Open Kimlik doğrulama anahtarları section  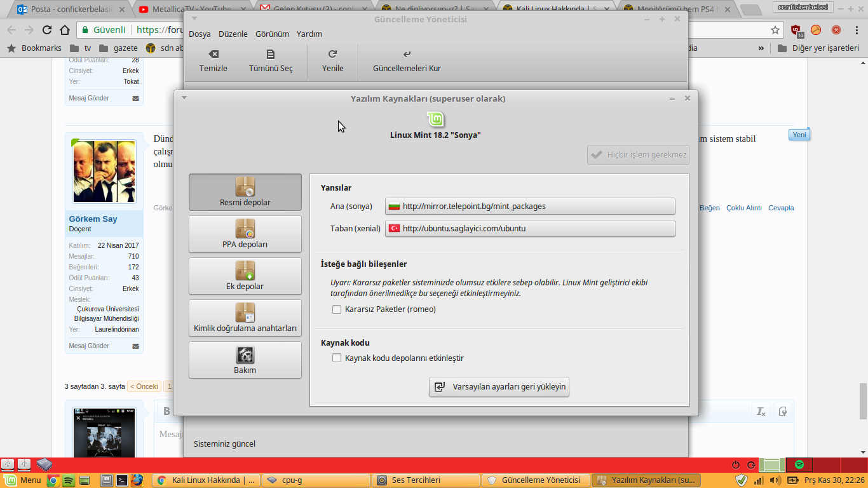click(245, 318)
